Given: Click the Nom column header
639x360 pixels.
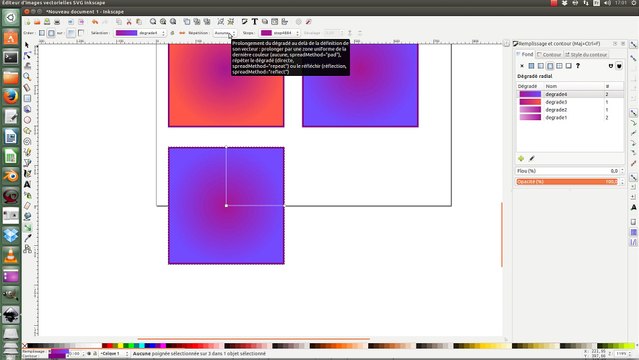Looking at the screenshot, I should tap(574, 86).
